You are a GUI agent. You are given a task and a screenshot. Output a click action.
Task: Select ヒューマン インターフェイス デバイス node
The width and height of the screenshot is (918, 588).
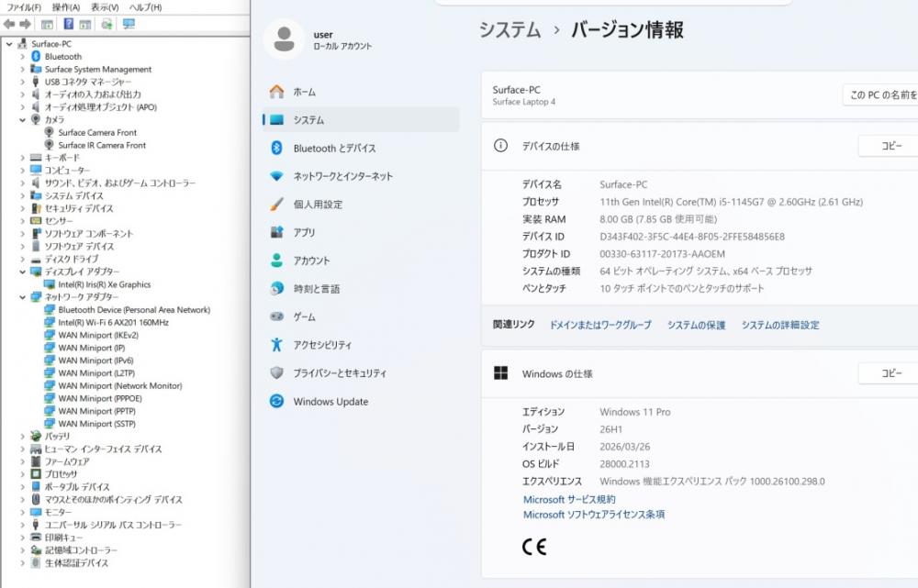coord(103,449)
